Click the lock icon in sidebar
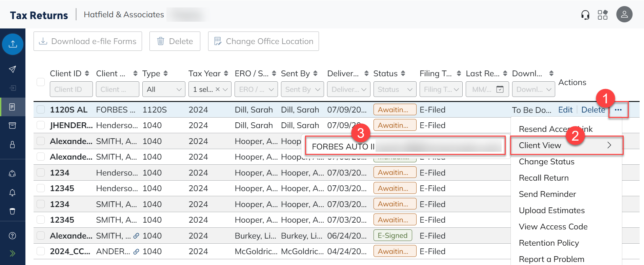 point(13,145)
